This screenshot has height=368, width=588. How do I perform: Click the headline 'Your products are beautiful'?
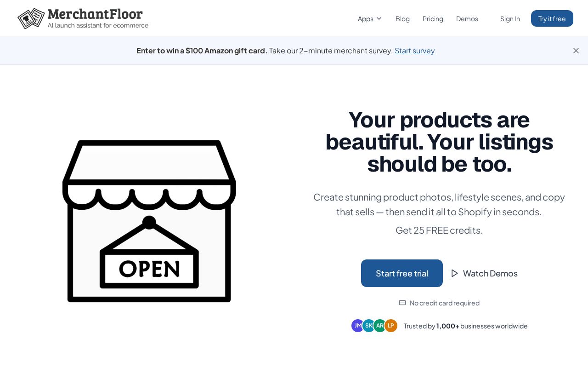[439, 142]
